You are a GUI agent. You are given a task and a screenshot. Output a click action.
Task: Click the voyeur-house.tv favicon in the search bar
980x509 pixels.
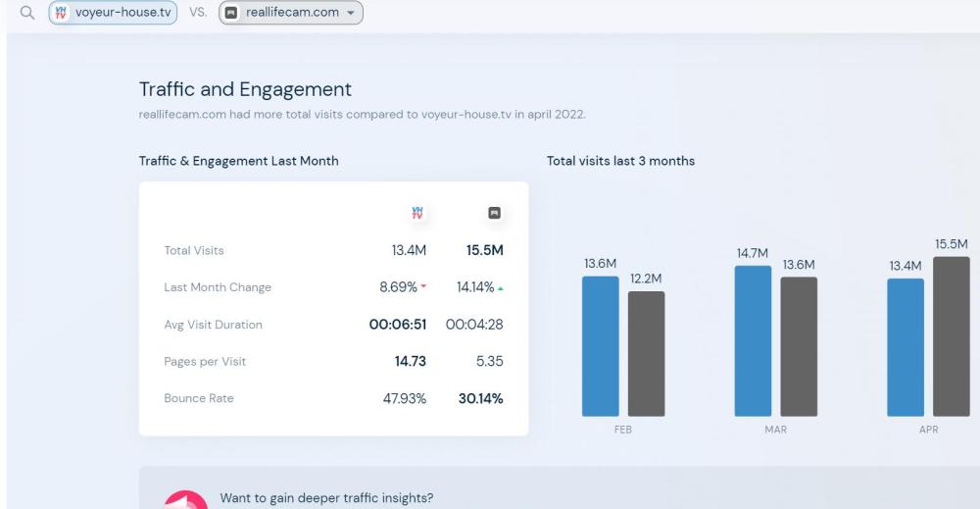click(x=62, y=15)
